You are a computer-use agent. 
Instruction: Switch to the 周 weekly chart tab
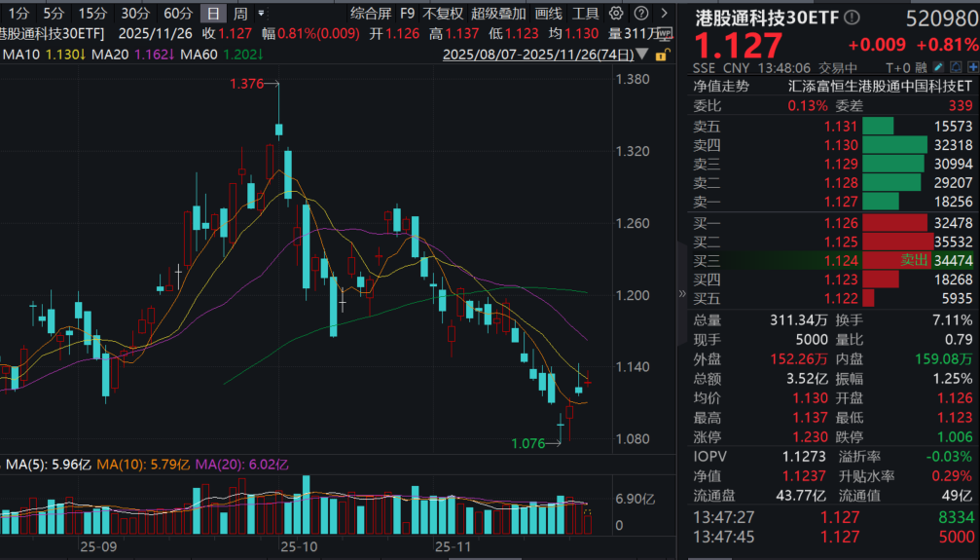point(239,14)
